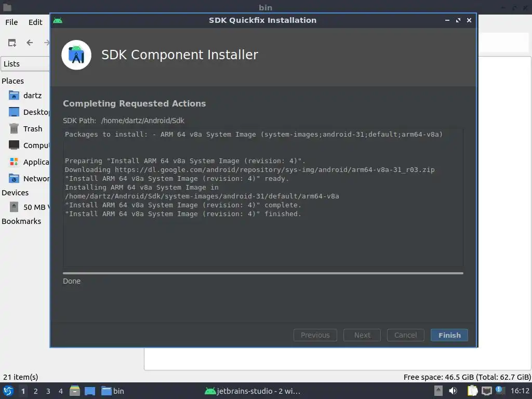
Task: Click the taskbar start menu icon
Action: click(8, 391)
